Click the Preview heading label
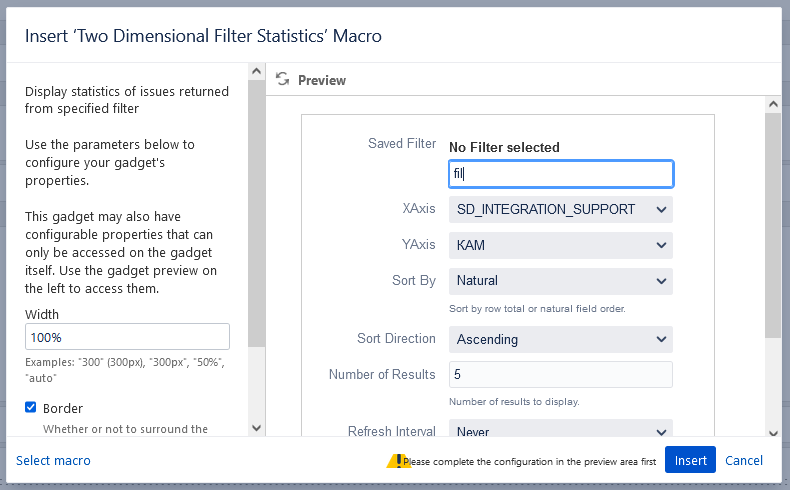The height and width of the screenshot is (490, 790). pos(322,81)
